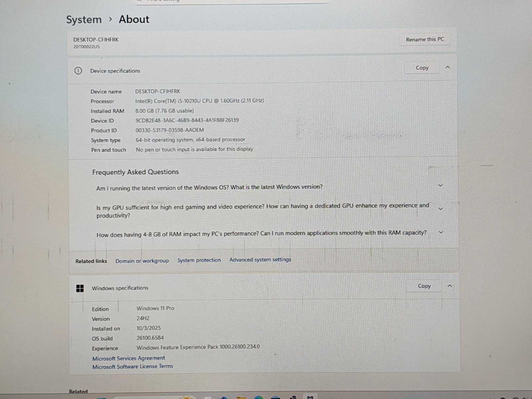532x399 pixels.
Task: Click the Device specifications info icon
Action: click(78, 71)
